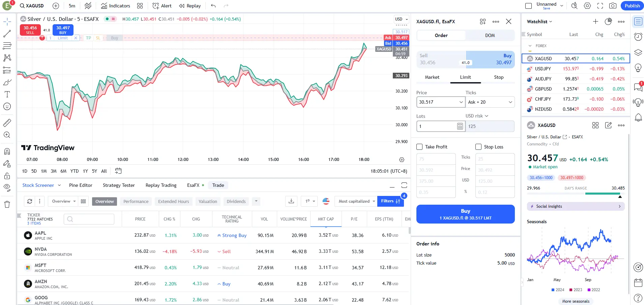Viewport: 644px width, 305px height.
Task: Create an Alert
Action: click(x=162, y=6)
